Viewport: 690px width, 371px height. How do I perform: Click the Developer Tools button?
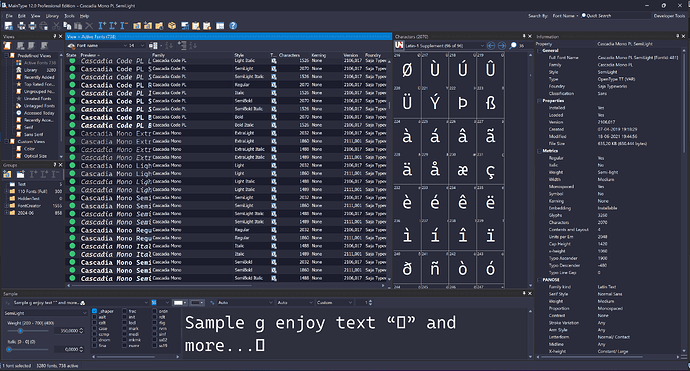(669, 16)
